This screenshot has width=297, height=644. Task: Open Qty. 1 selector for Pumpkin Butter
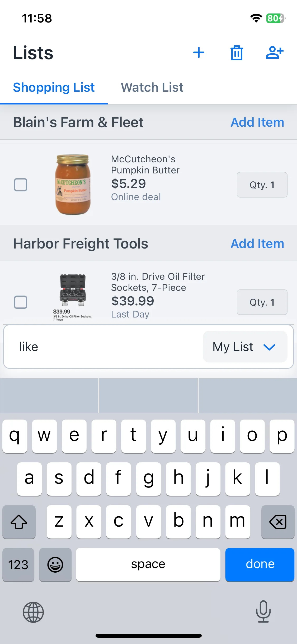coord(262,185)
